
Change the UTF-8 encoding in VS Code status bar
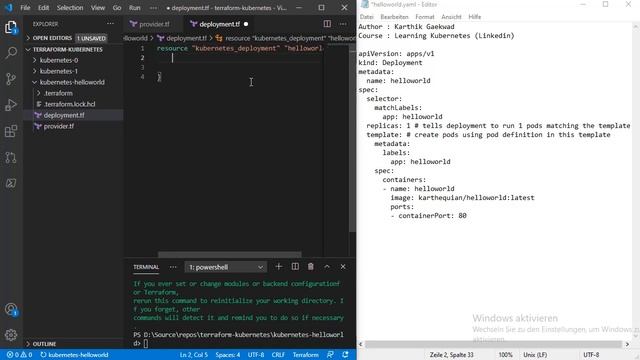(x=256, y=355)
